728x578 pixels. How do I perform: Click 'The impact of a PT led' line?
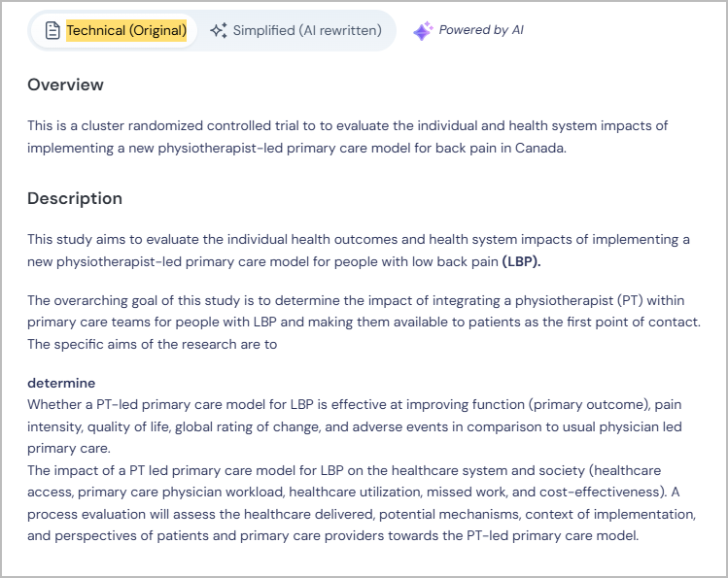point(350,471)
